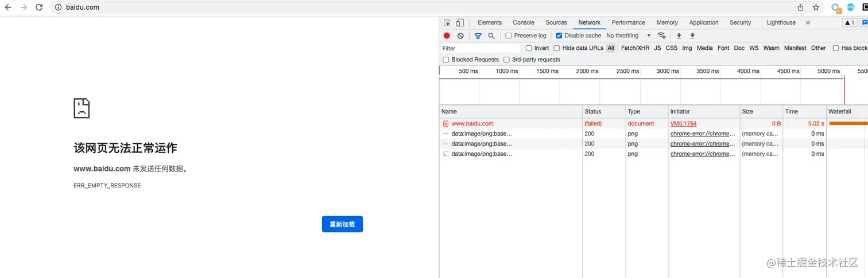Viewport: 868px width, 278px height.
Task: Clear the network log icon
Action: pyautogui.click(x=460, y=36)
